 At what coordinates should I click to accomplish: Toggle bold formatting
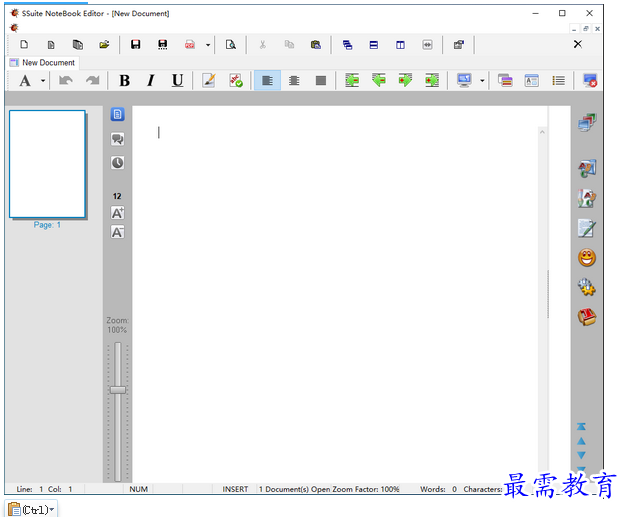coord(124,81)
